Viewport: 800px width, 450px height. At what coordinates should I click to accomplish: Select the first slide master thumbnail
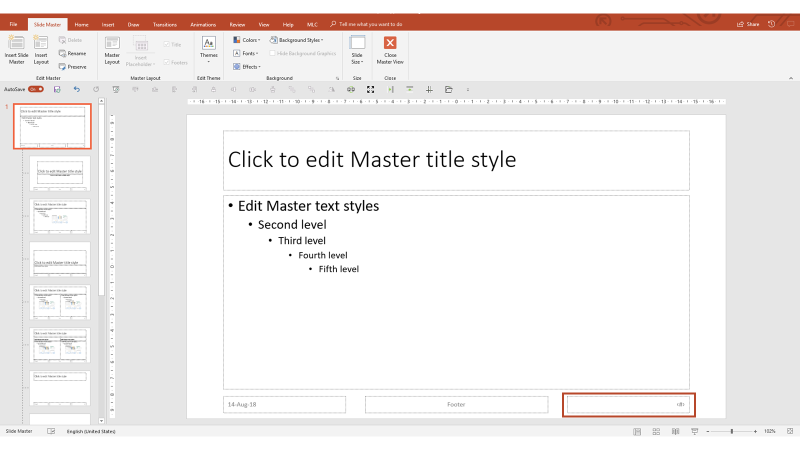pos(53,127)
